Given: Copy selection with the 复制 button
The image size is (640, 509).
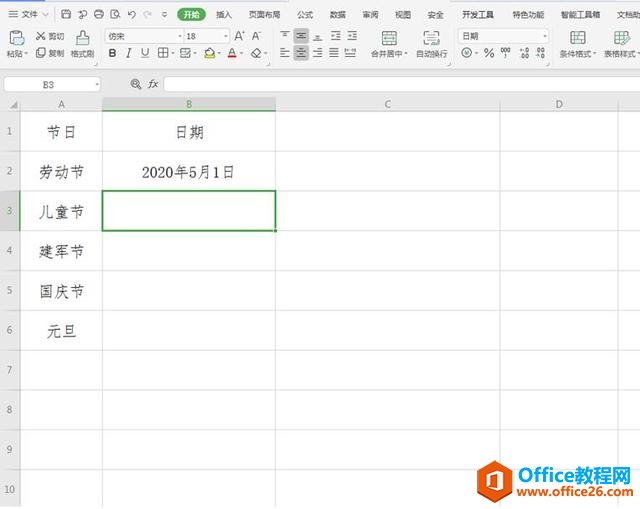Looking at the screenshot, I should click(50, 53).
